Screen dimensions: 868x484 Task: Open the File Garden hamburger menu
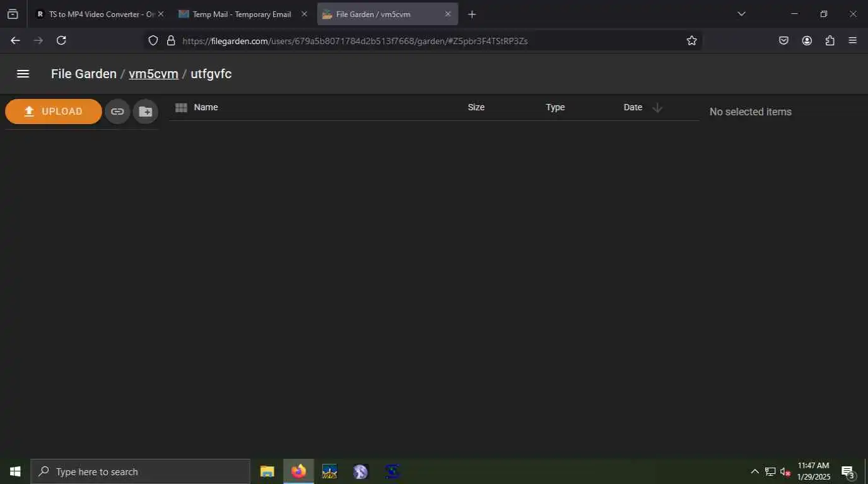[23, 74]
